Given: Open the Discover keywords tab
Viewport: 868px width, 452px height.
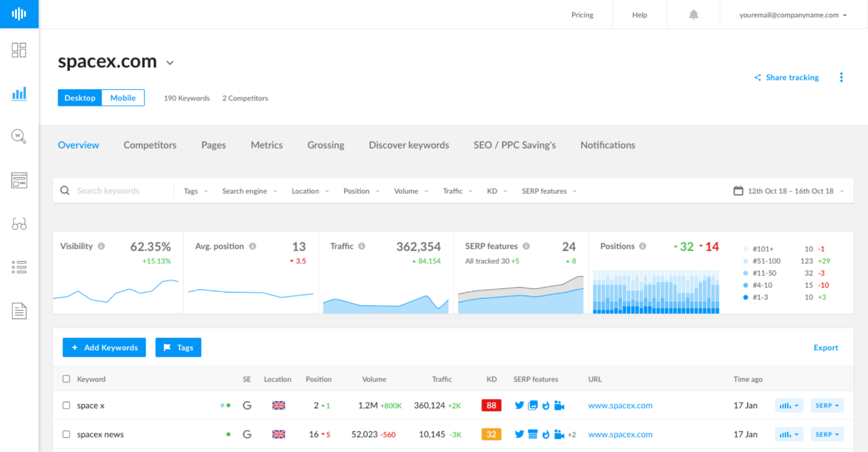Looking at the screenshot, I should (x=409, y=145).
